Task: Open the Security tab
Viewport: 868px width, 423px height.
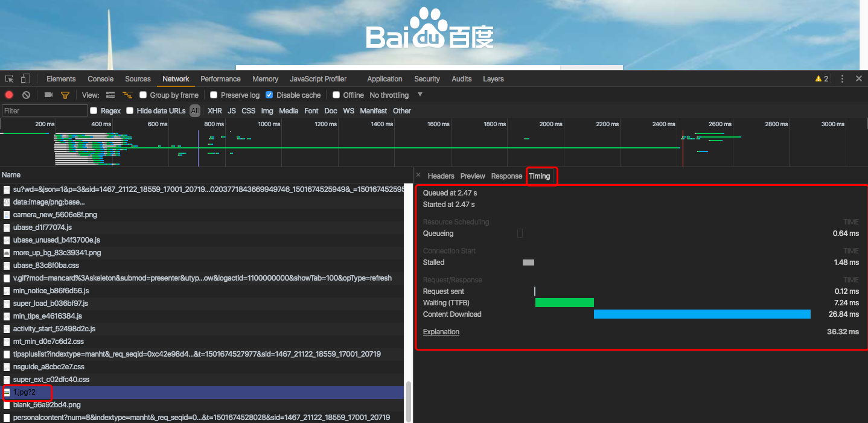Action: (x=427, y=79)
